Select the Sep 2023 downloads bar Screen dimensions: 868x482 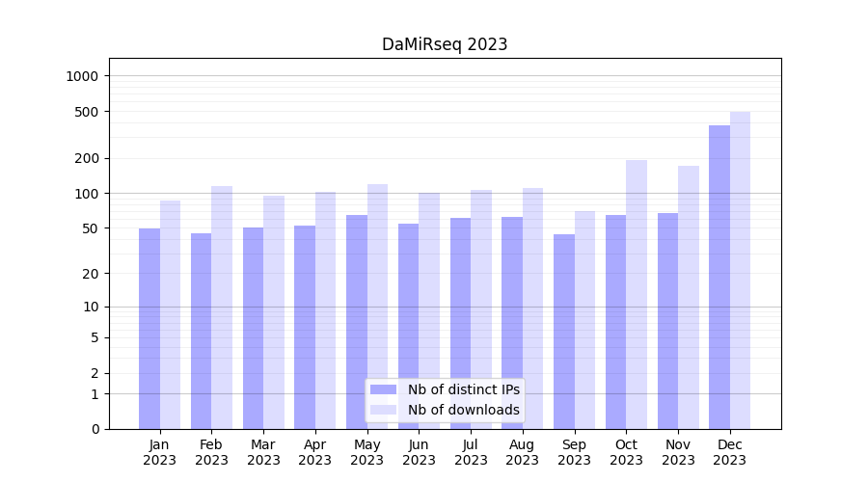584,319
